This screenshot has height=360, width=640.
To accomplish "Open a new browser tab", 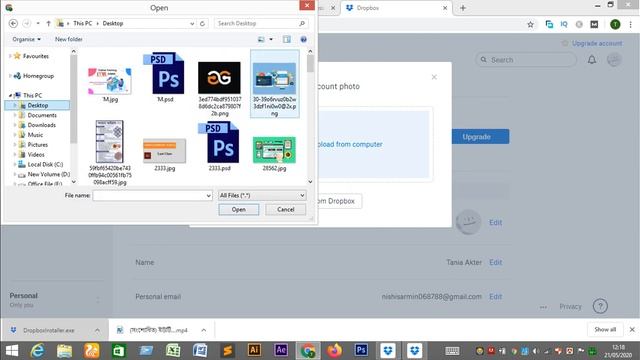I will 463,8.
